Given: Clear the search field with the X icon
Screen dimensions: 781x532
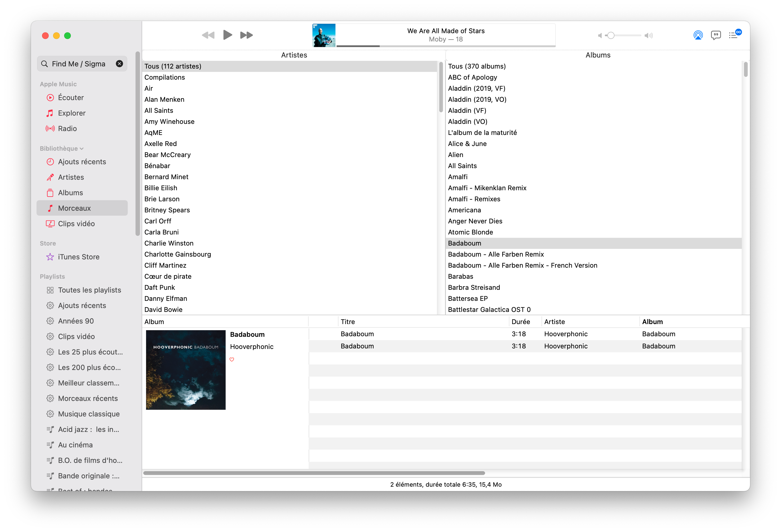Looking at the screenshot, I should pyautogui.click(x=119, y=64).
